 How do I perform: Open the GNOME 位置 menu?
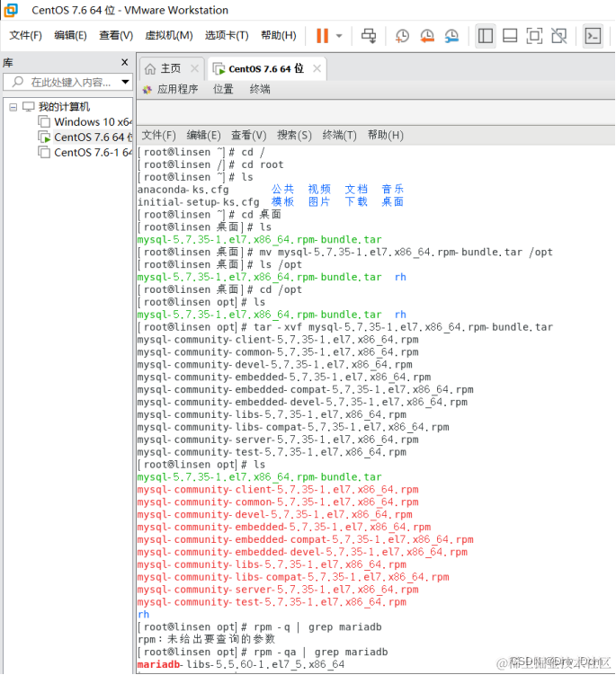tap(223, 89)
